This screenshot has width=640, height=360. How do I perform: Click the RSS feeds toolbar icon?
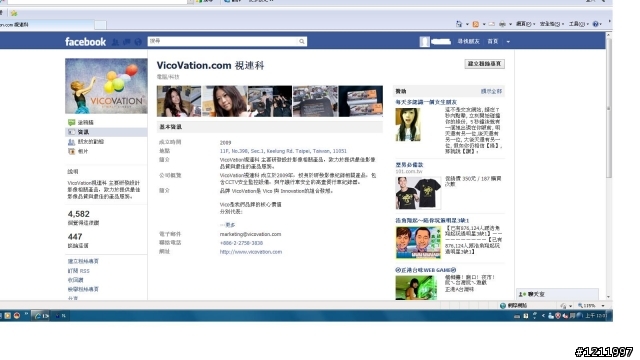476,24
